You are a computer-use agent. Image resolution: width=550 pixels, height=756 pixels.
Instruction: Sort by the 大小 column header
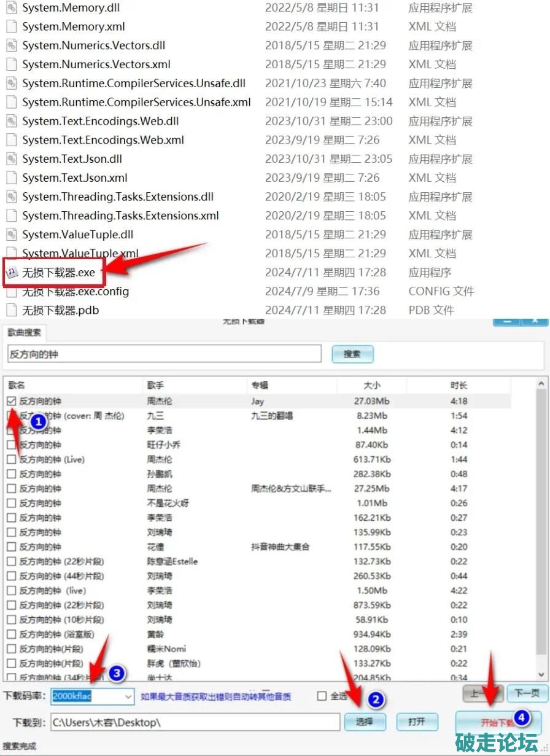[371, 385]
